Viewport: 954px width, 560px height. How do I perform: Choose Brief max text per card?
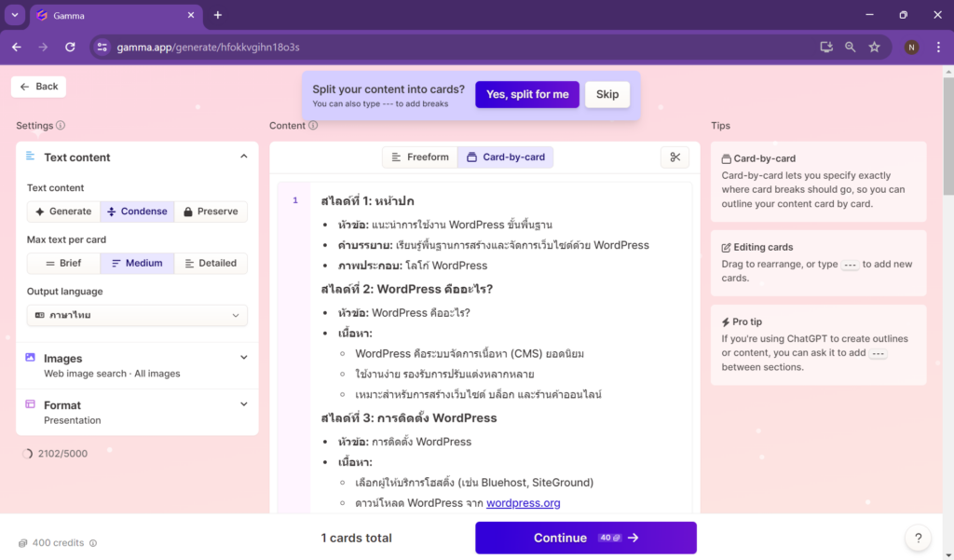tap(63, 263)
